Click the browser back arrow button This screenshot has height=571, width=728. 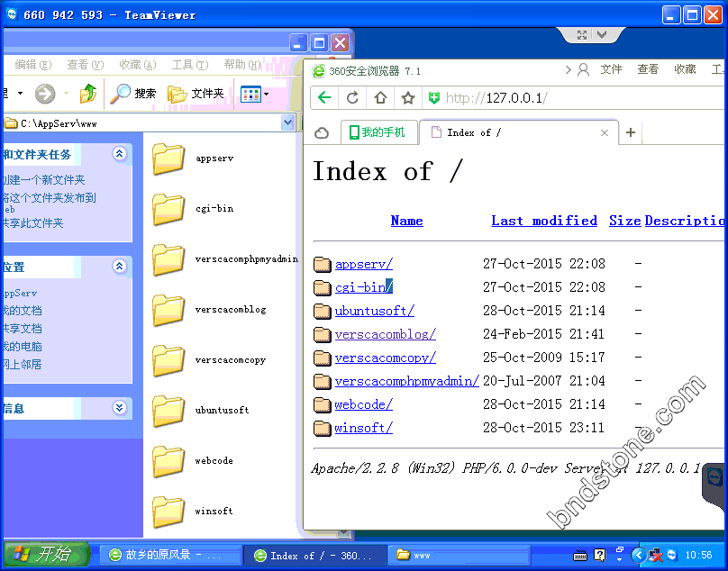click(324, 98)
